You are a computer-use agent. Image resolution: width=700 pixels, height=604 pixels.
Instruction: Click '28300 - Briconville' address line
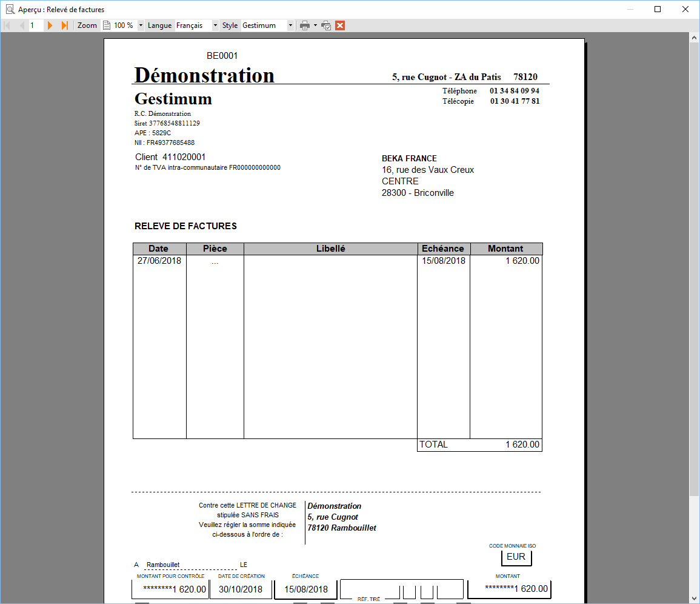tap(418, 193)
